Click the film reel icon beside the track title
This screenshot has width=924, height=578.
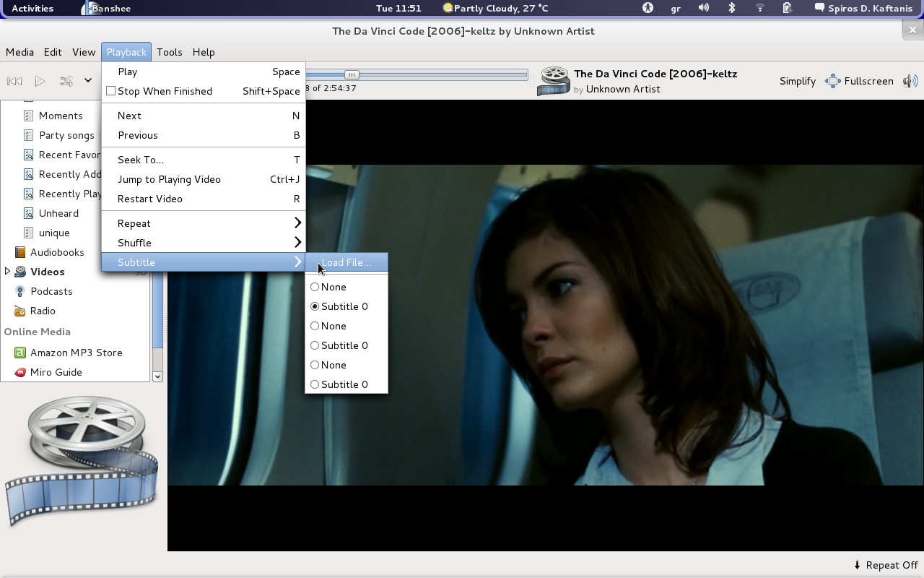554,81
